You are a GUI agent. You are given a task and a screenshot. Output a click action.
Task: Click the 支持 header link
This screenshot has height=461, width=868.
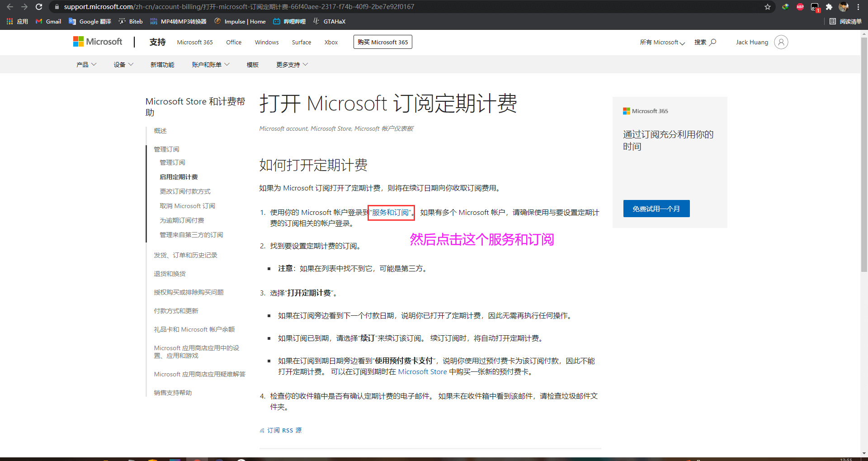point(157,42)
